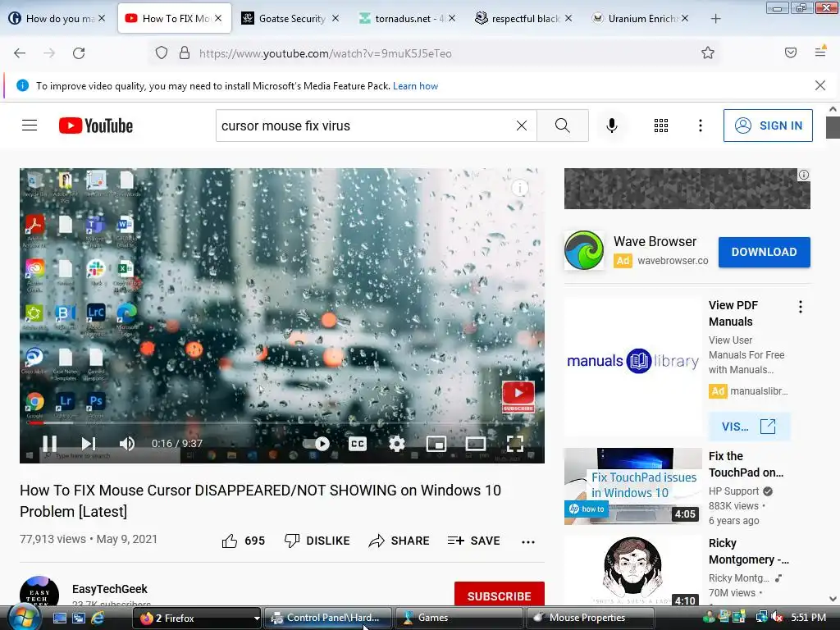The height and width of the screenshot is (630, 840).
Task: Like the video with thumbs up
Action: 243,541
